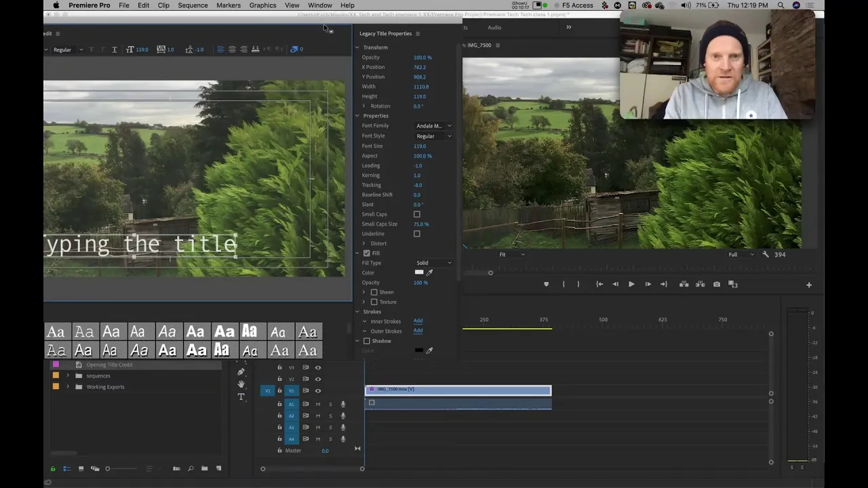868x488 pixels.
Task: Enable Sheen checkbox
Action: point(374,292)
